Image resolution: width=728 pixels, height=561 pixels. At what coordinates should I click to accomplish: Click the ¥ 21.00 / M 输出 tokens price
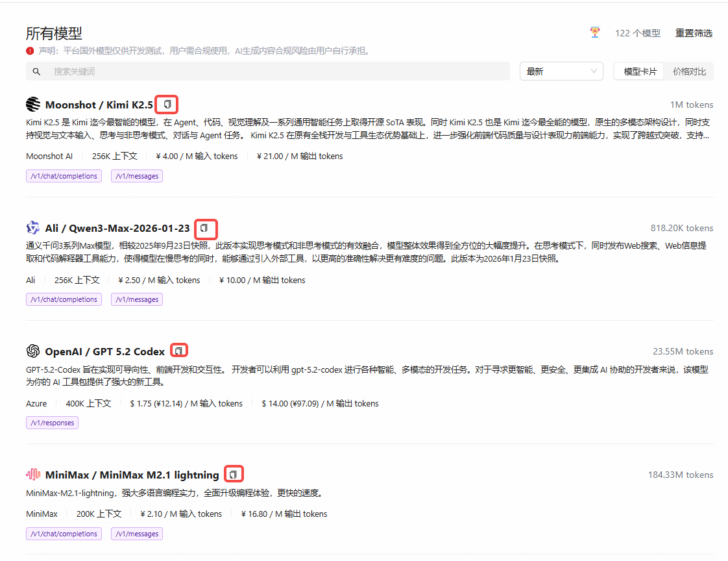[300, 156]
